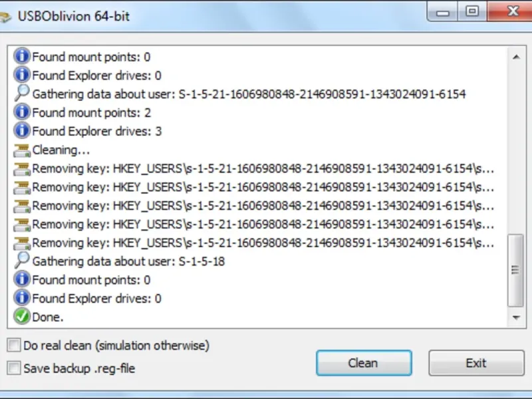The image size is (532, 399).
Task: Click the drive icon beside 'Cleaning...'
Action: [22, 150]
